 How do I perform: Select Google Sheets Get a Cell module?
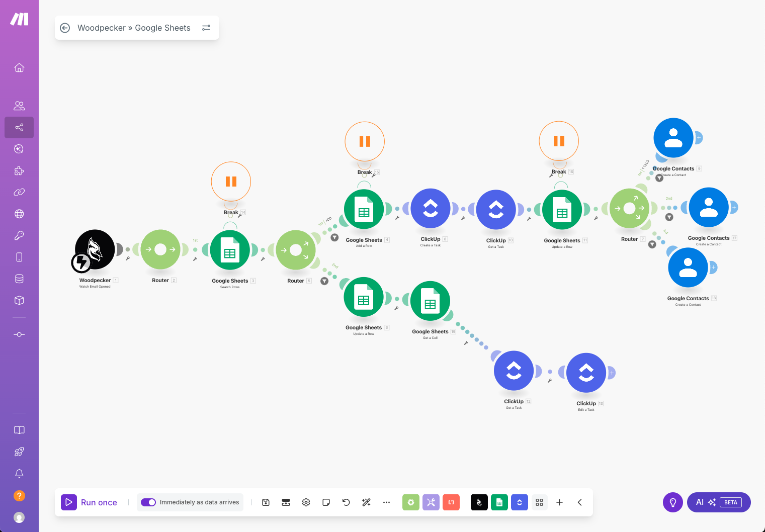pos(430,301)
